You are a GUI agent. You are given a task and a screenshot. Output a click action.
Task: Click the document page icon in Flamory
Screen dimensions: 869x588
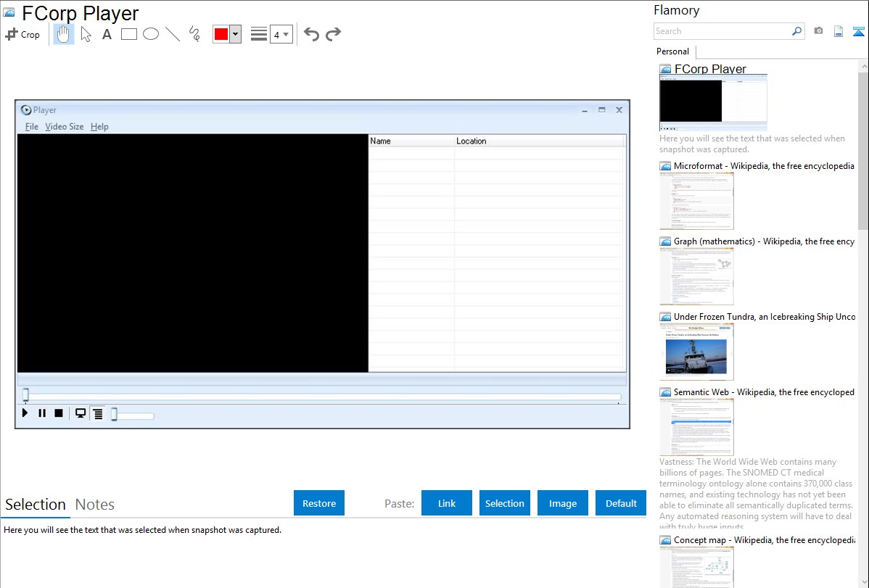pyautogui.click(x=839, y=31)
